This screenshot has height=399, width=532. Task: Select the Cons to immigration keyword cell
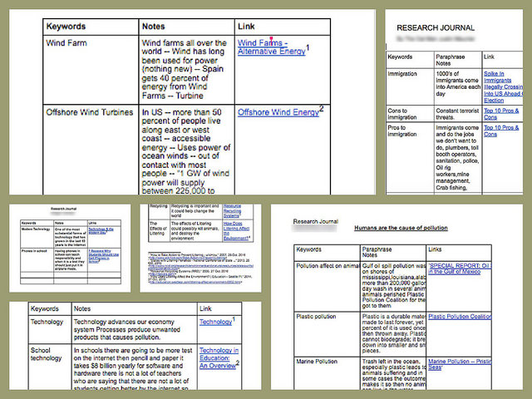click(x=410, y=114)
